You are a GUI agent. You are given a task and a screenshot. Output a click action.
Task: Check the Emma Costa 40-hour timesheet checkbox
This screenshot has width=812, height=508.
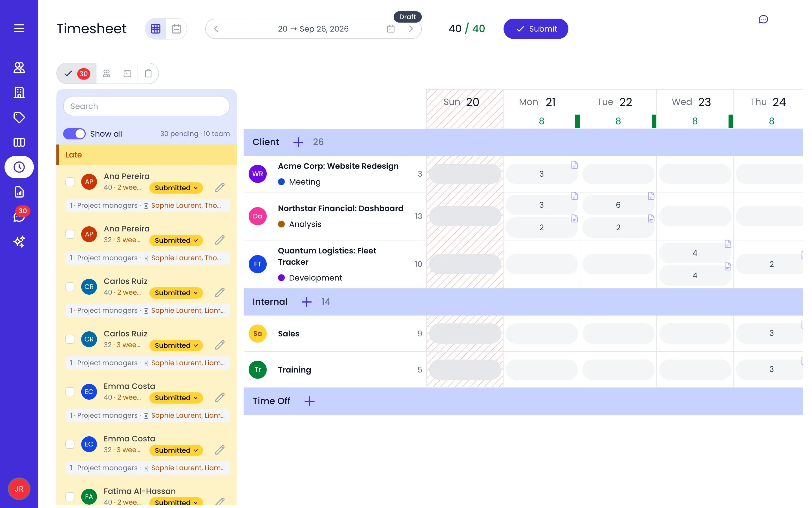tap(70, 392)
